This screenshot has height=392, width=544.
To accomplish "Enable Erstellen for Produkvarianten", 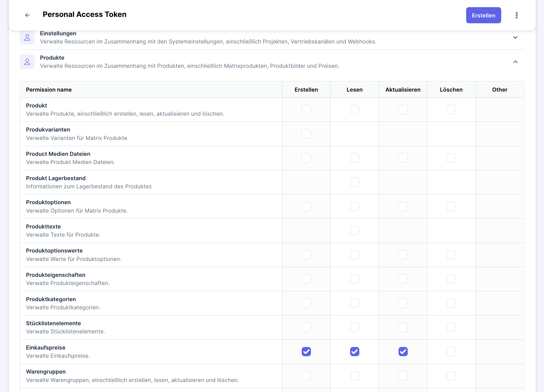I will [x=306, y=134].
